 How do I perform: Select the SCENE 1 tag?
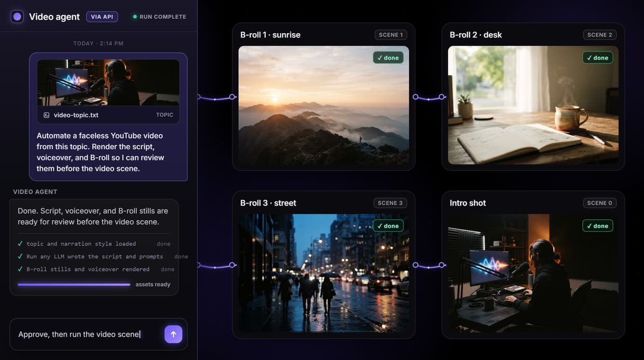click(391, 35)
